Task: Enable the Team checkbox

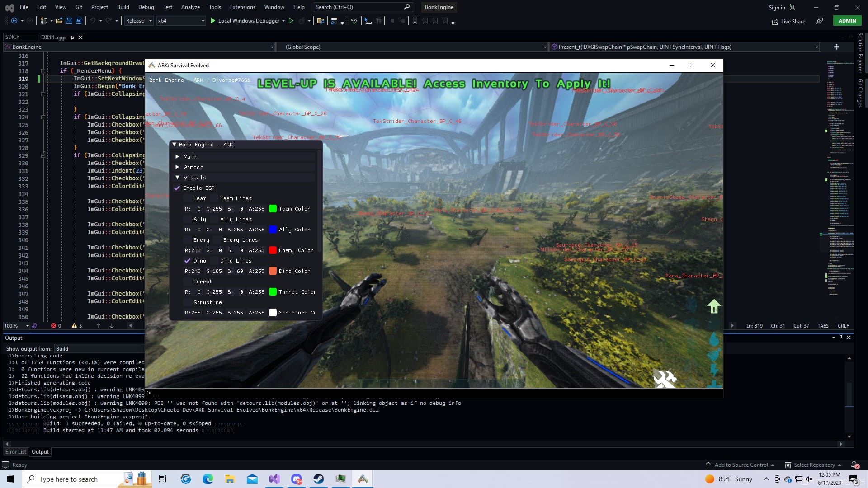Action: coord(187,198)
